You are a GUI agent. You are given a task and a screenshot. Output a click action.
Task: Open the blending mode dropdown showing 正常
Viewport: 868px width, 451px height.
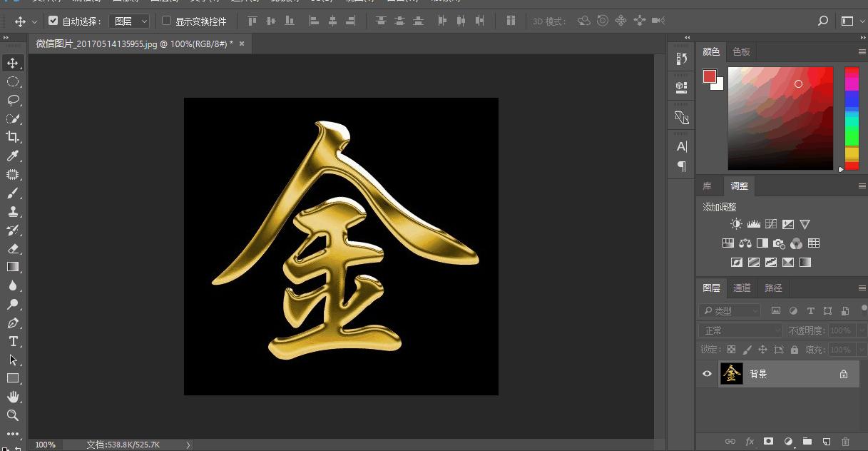740,330
